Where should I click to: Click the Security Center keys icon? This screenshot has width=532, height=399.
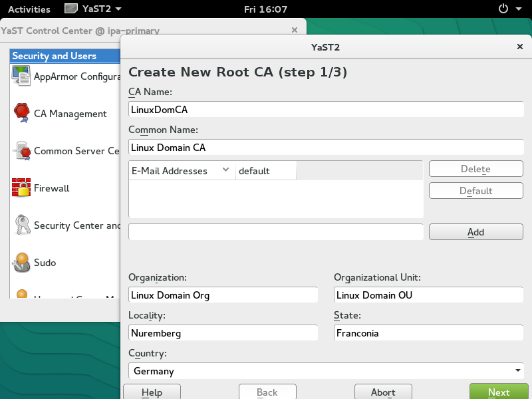[x=21, y=225]
